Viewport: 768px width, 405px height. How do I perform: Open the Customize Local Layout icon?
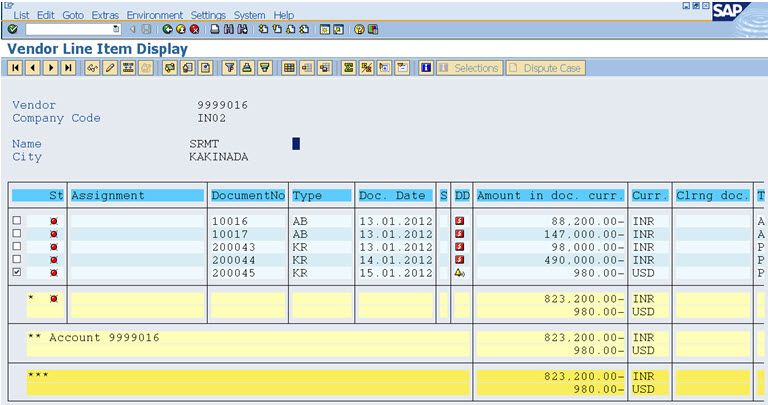click(x=373, y=29)
